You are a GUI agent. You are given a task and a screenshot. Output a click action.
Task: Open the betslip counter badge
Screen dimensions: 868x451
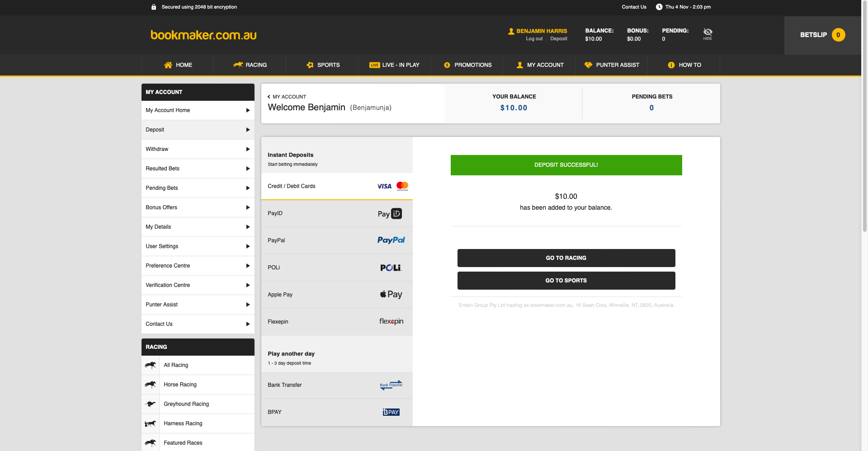(x=838, y=35)
